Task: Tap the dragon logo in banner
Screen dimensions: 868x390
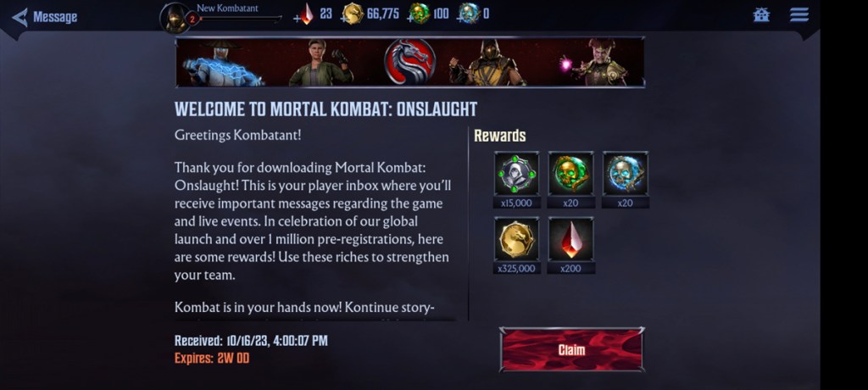Action: (x=409, y=62)
